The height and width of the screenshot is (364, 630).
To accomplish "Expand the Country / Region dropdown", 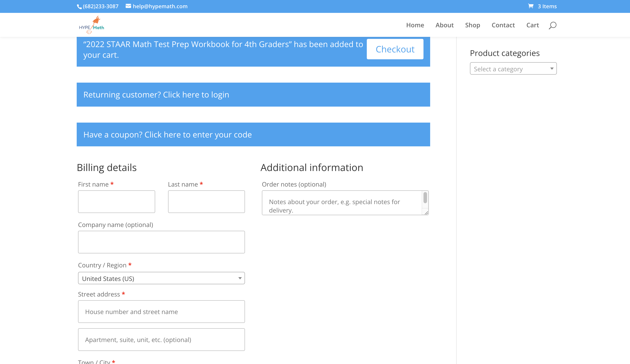I will click(x=161, y=278).
